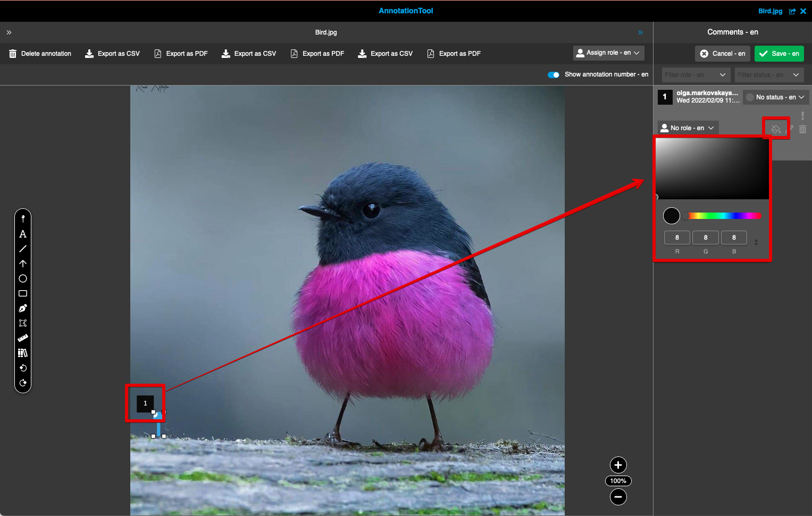Image resolution: width=812 pixels, height=516 pixels.
Task: Open the Assign role menu
Action: tap(608, 53)
